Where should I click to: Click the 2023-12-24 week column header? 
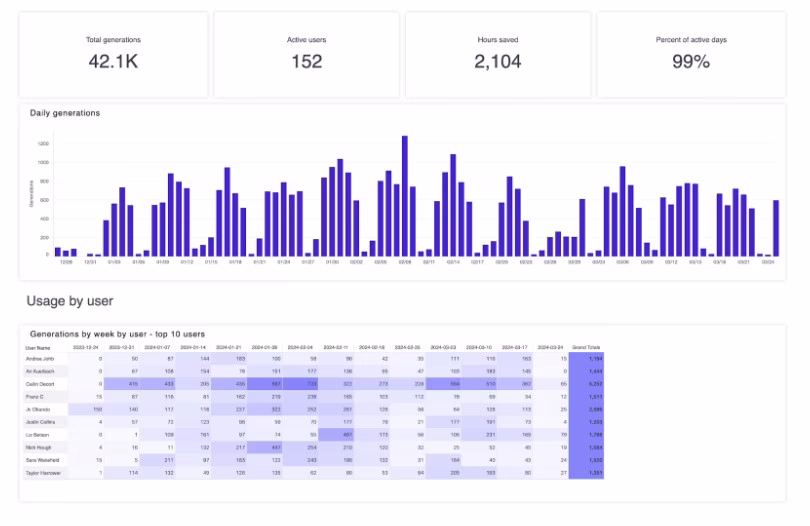(88, 347)
